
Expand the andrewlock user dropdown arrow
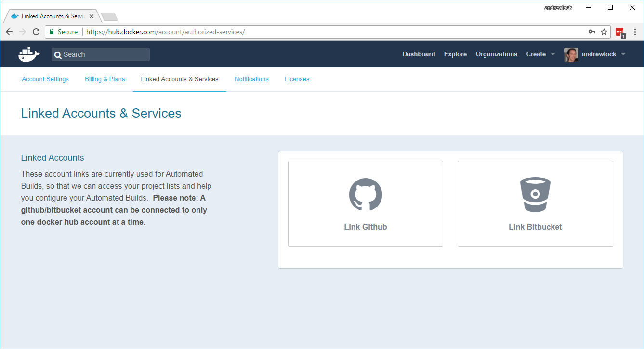(x=623, y=54)
